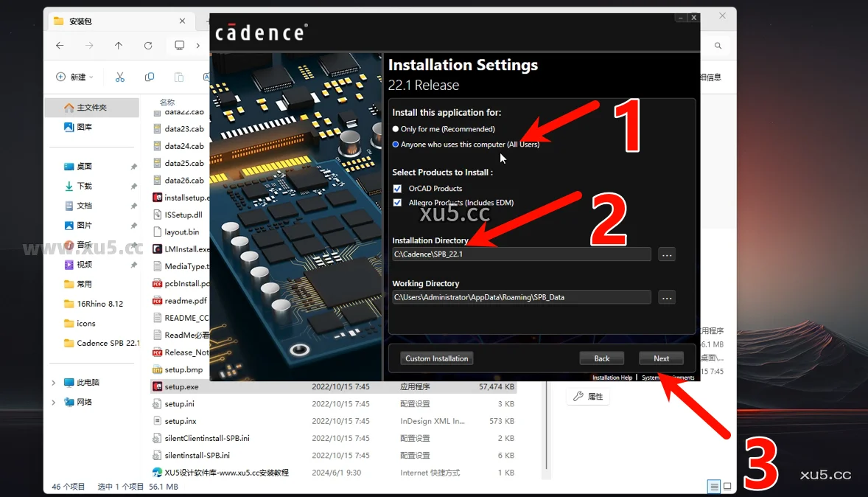Click the large icons view toggle bottom right
Screen dimensions: 868x497
click(x=727, y=487)
